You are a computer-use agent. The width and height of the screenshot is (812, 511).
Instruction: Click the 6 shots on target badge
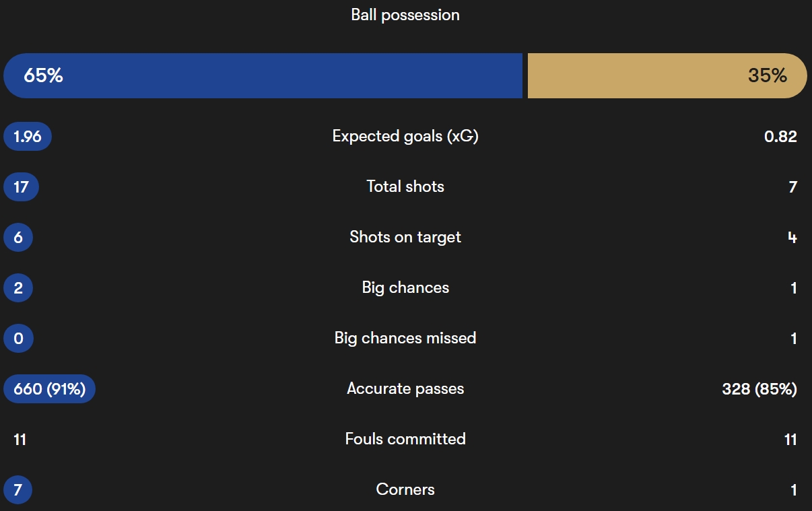click(x=18, y=237)
